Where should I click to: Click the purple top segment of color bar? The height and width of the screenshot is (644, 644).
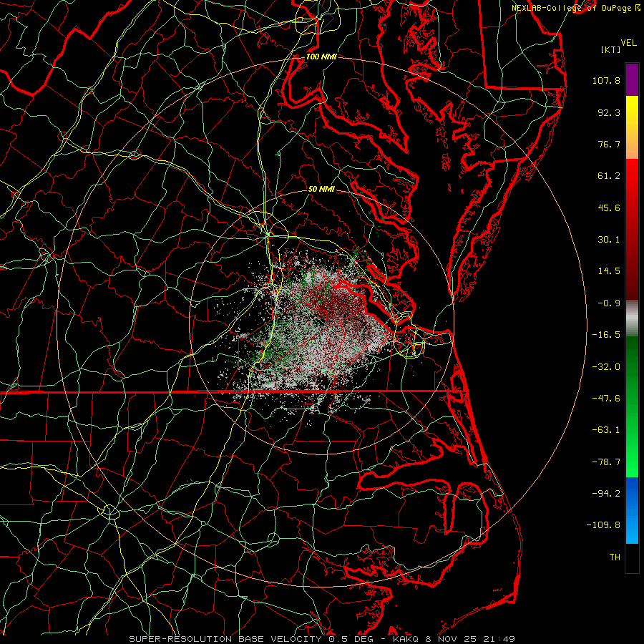[632, 79]
